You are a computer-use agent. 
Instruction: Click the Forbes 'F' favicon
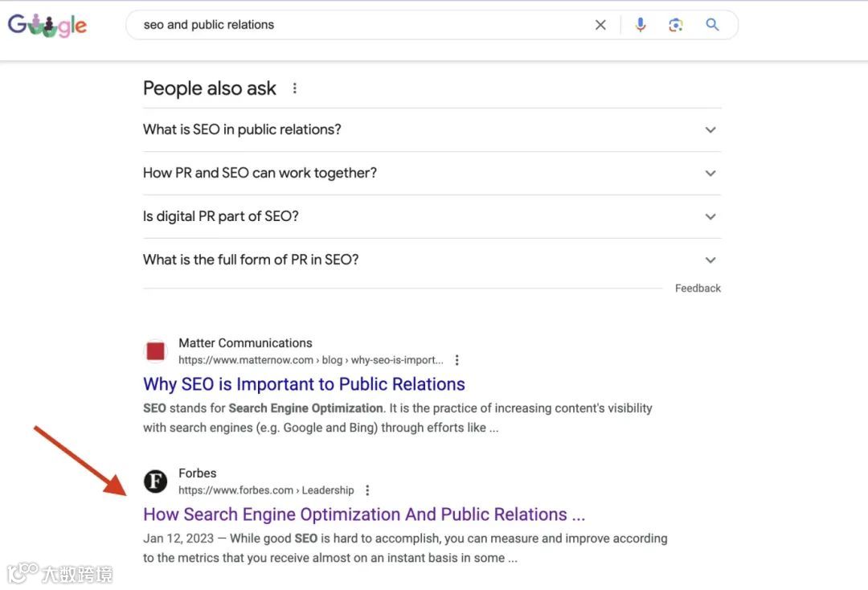pyautogui.click(x=156, y=481)
